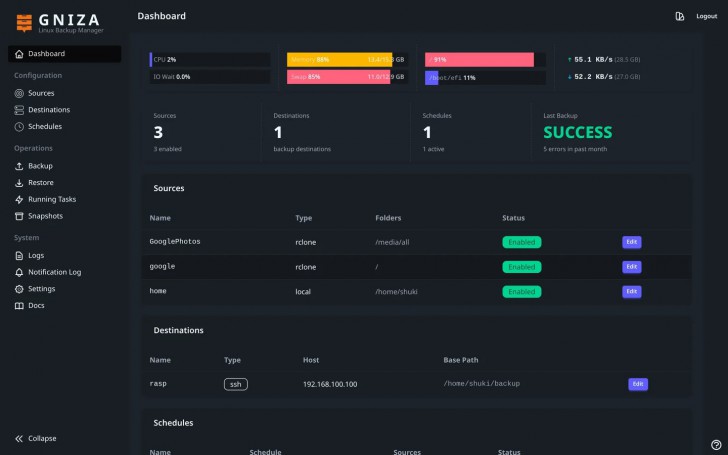Click the Last Backup SUCCESS status
The height and width of the screenshot is (455, 728).
[x=578, y=133]
